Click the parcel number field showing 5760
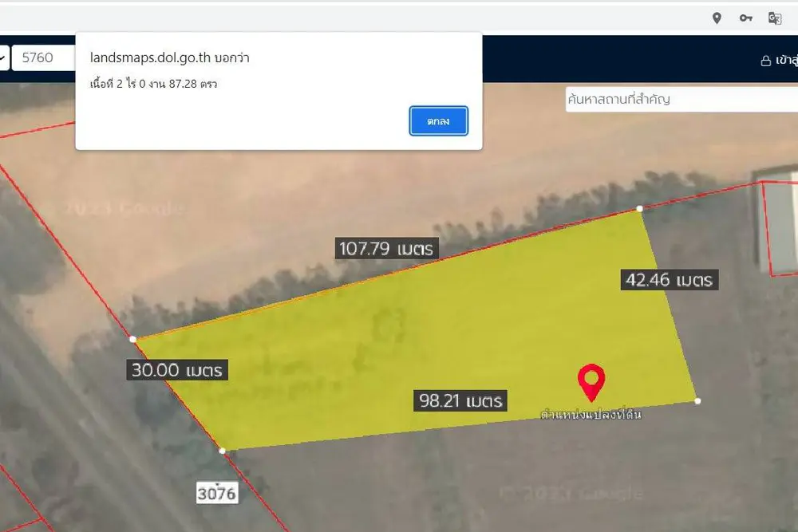The image size is (798, 532). 44,57
